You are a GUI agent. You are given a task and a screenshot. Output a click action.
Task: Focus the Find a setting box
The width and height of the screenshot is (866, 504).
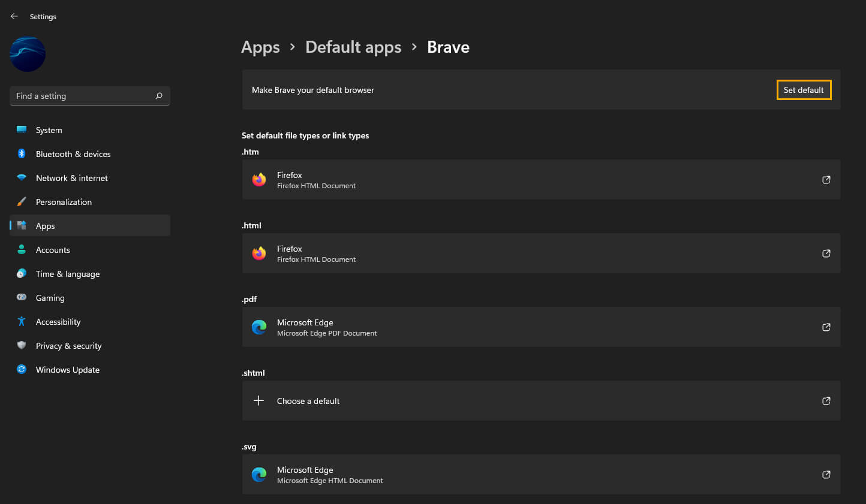pyautogui.click(x=90, y=96)
